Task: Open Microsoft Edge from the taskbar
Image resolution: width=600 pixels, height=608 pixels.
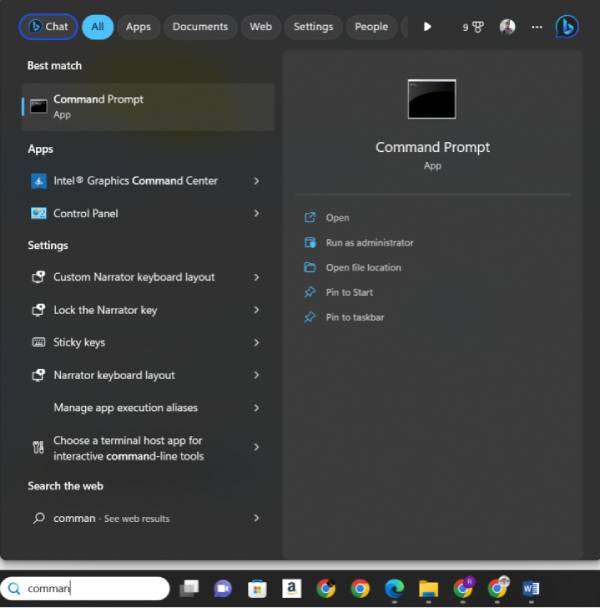Action: (394, 588)
